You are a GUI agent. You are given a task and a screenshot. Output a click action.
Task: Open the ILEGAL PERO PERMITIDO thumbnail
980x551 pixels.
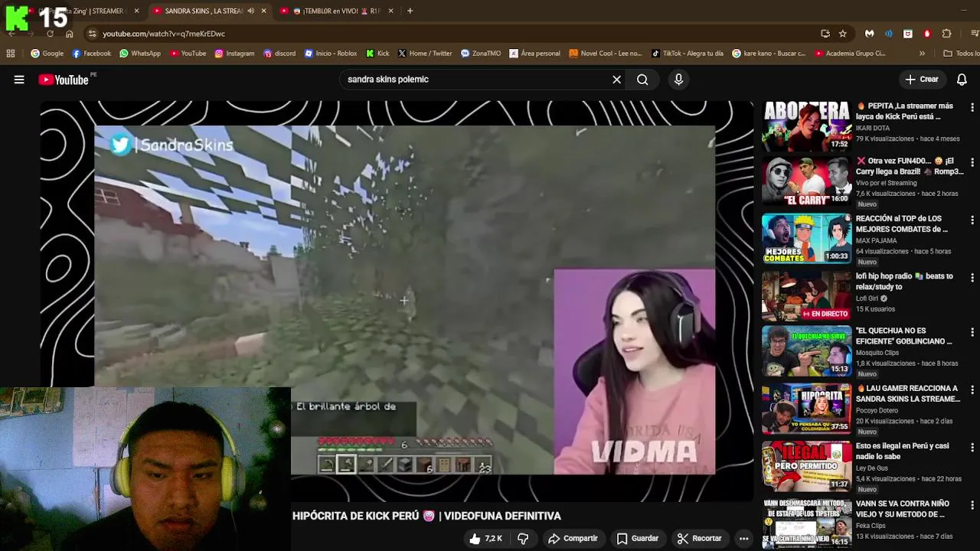(806, 466)
